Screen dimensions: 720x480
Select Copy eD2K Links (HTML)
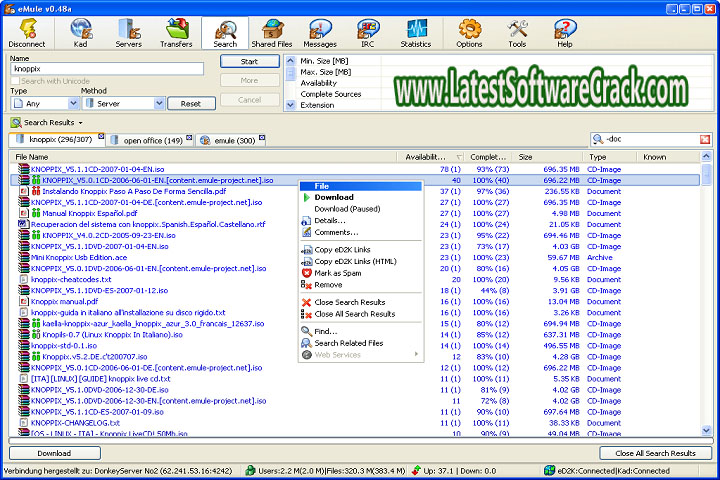(360, 261)
